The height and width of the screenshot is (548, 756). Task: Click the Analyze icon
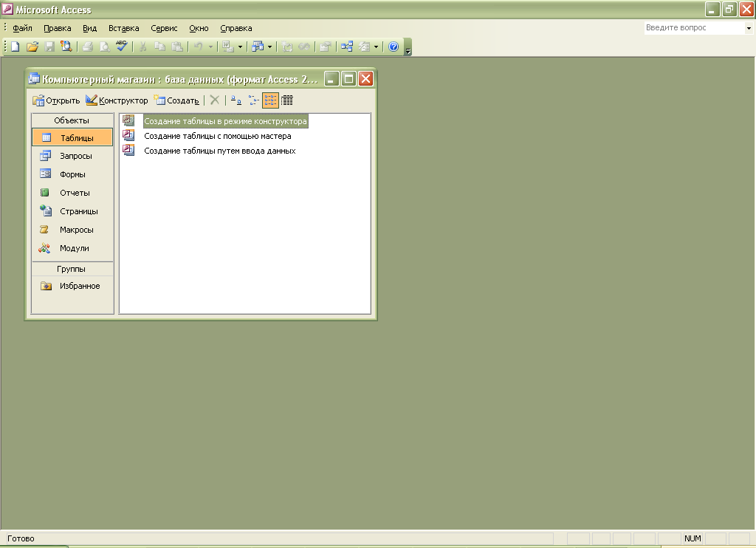point(258,47)
